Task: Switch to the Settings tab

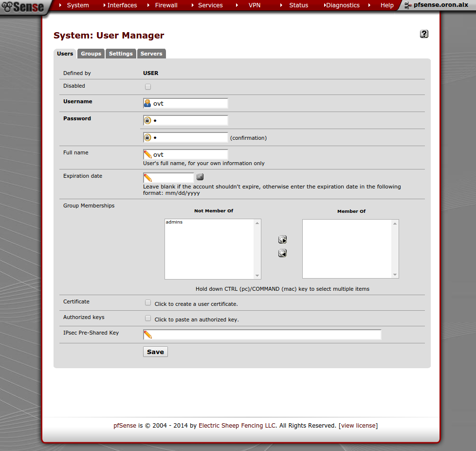Action: click(121, 54)
